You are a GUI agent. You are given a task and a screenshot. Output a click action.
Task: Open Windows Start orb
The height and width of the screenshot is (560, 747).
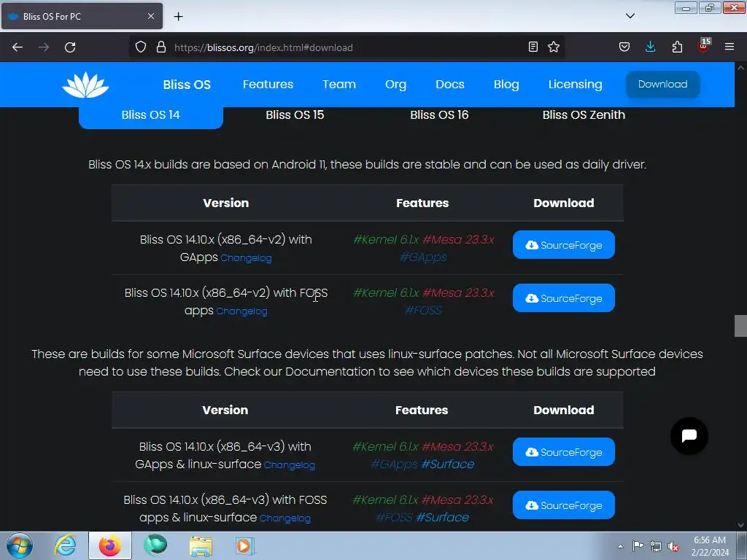pos(20,545)
